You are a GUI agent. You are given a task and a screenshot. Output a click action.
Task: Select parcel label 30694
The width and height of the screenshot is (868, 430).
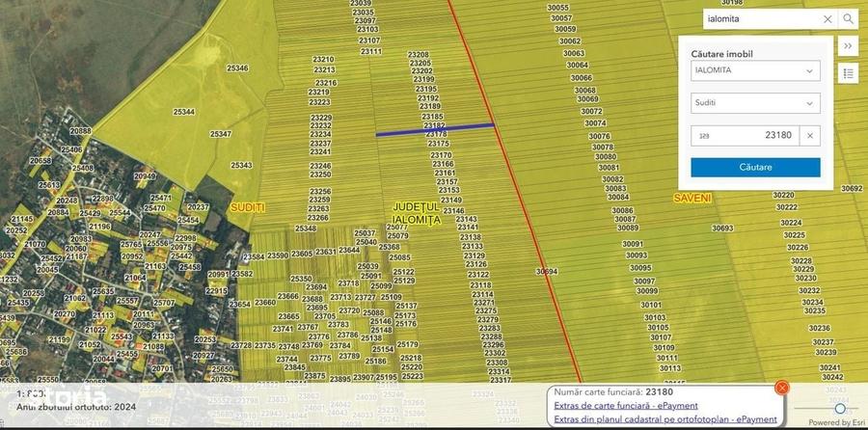click(547, 272)
